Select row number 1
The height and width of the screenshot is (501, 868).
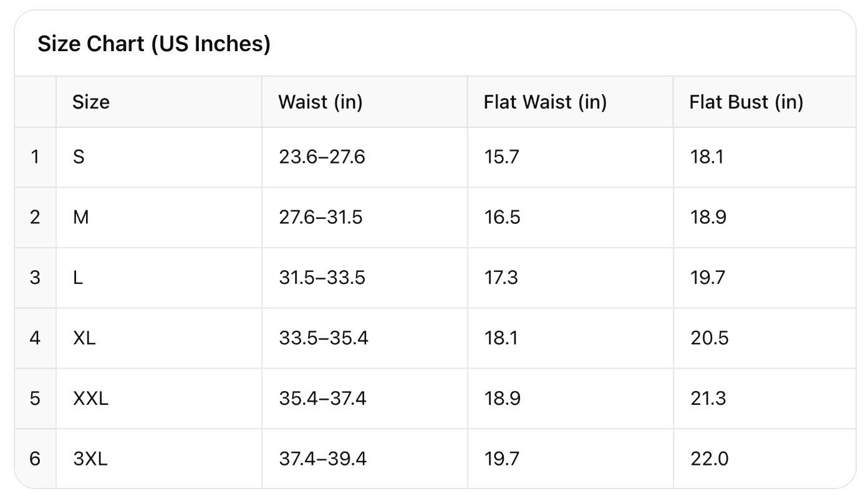pyautogui.click(x=35, y=157)
